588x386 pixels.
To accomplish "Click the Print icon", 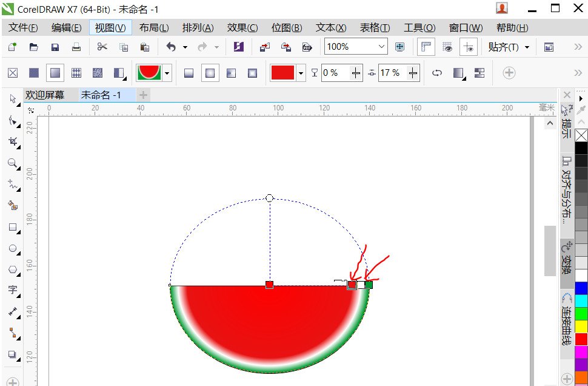I will [76, 47].
